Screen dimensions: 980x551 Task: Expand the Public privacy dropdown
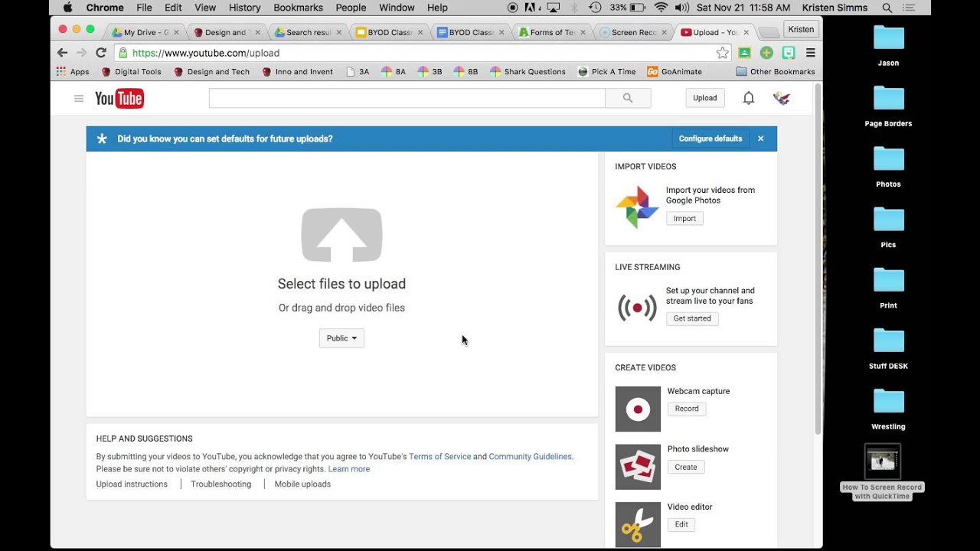point(341,338)
